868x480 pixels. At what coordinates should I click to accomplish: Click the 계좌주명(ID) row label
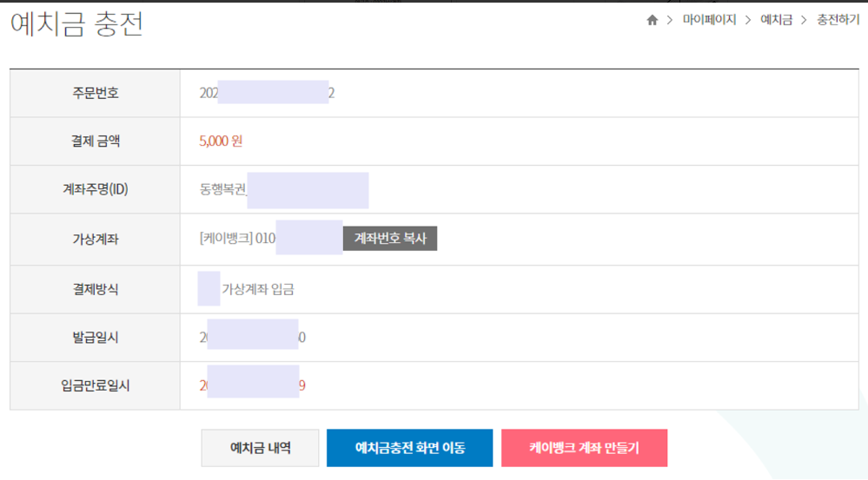pyautogui.click(x=96, y=189)
